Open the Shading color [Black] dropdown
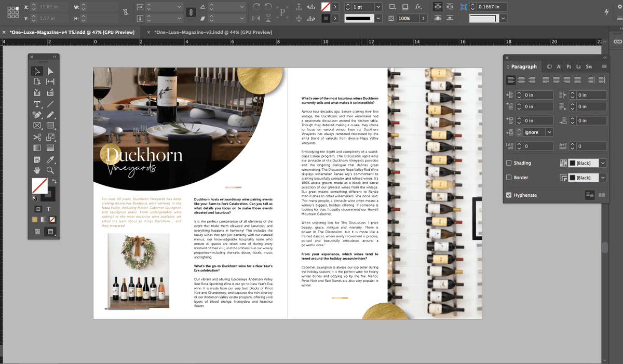 point(603,163)
